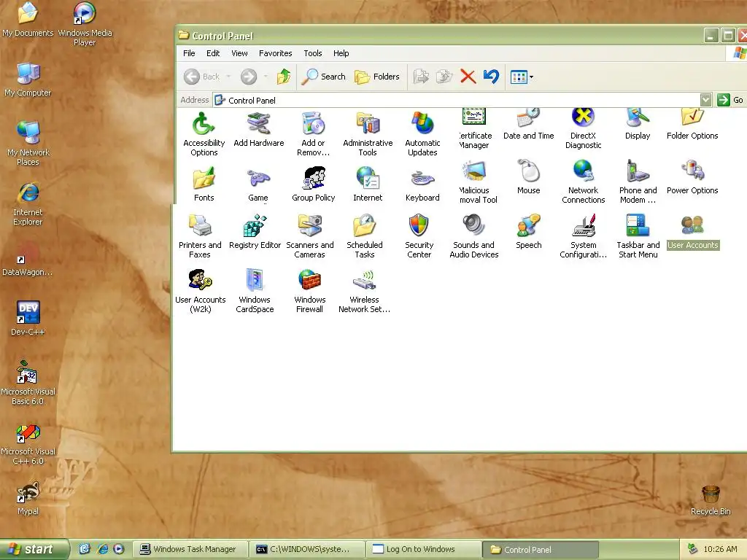Screen dimensions: 747x560
Task: Select the Malicious Removal Tool icon
Action: point(478,182)
